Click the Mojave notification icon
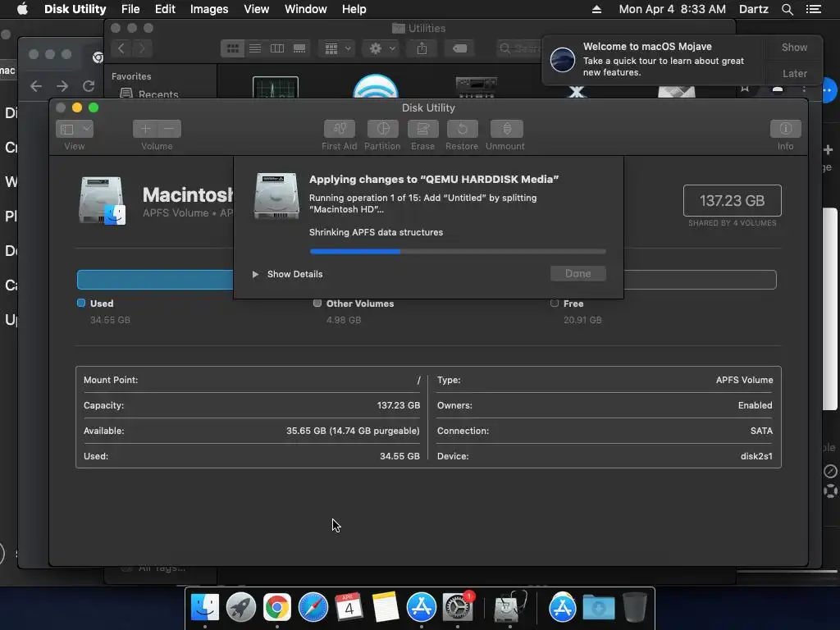 tap(563, 59)
